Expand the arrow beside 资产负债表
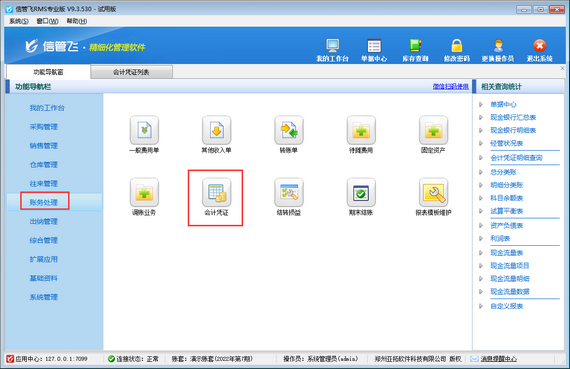The width and height of the screenshot is (570, 369). pyautogui.click(x=481, y=225)
